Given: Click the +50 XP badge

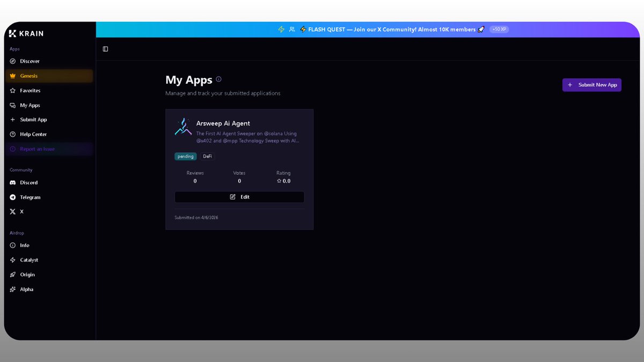Looking at the screenshot, I should pos(499,29).
